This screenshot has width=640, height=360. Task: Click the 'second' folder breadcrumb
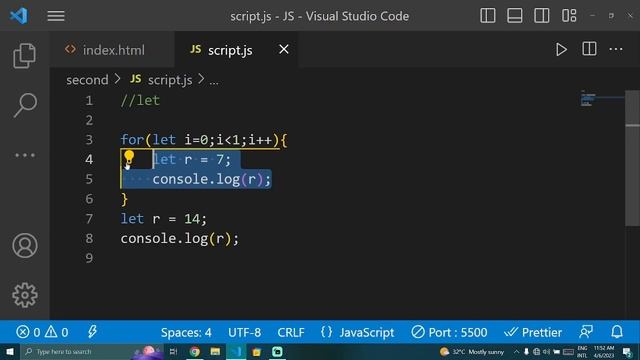click(x=87, y=80)
